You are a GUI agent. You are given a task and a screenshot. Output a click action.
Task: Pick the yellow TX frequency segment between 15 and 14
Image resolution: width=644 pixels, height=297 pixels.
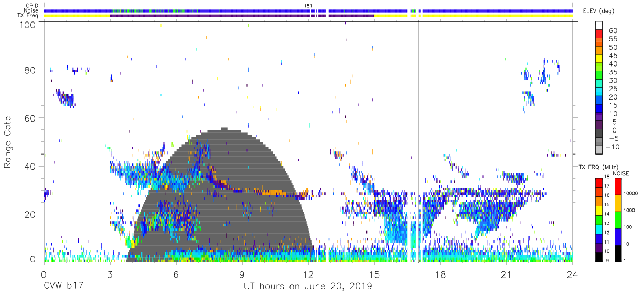coord(598,211)
